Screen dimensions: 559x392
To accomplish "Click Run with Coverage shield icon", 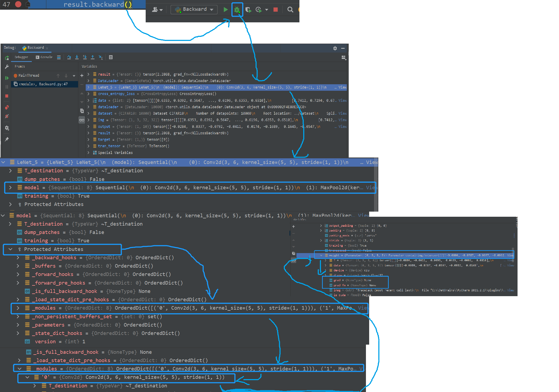I will [x=248, y=10].
